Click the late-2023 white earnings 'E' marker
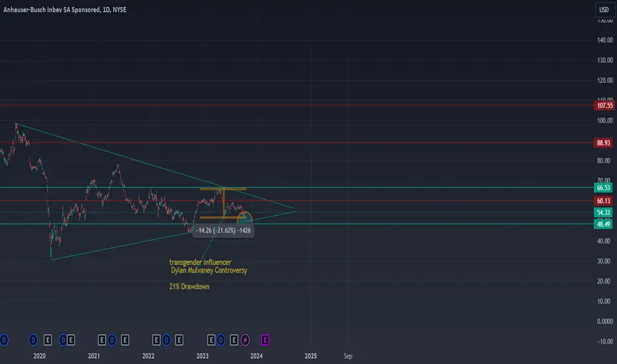Viewport: 617px width, 364px height. tap(234, 340)
